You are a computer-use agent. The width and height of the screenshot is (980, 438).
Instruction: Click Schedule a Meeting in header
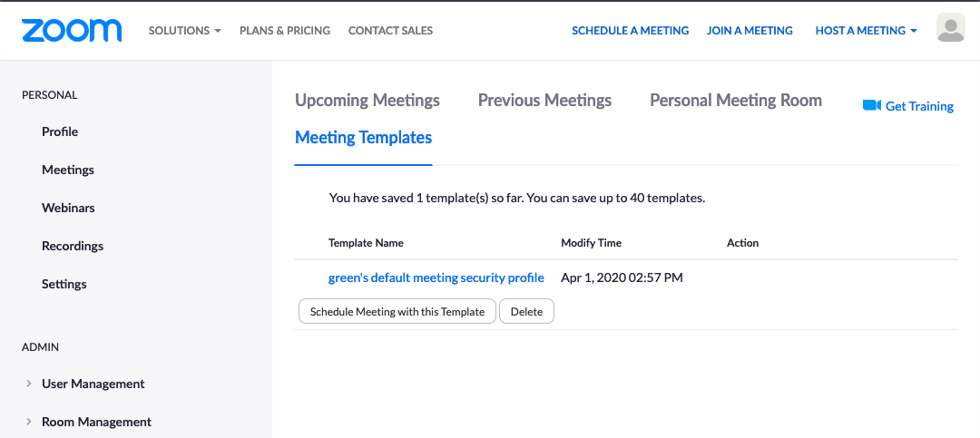[630, 31]
